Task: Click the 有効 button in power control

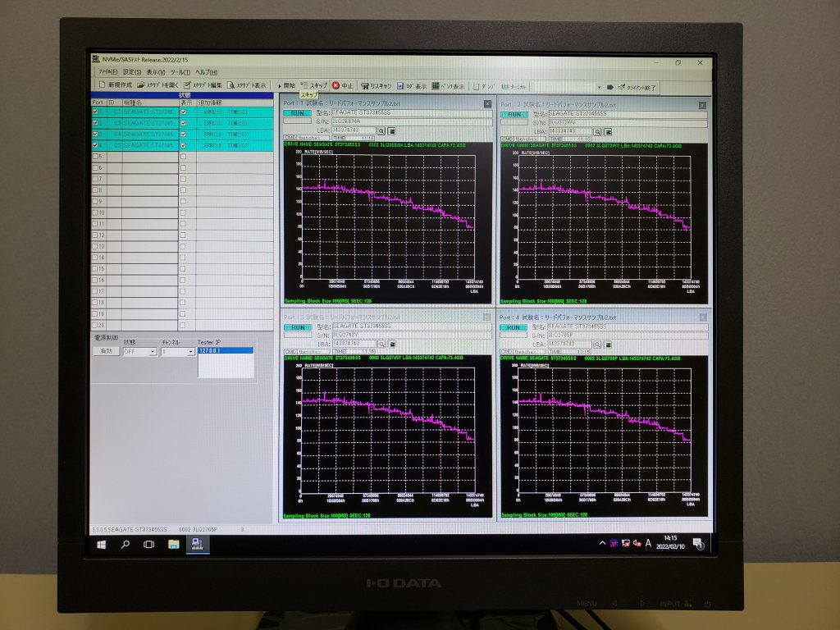Action: coord(105,351)
